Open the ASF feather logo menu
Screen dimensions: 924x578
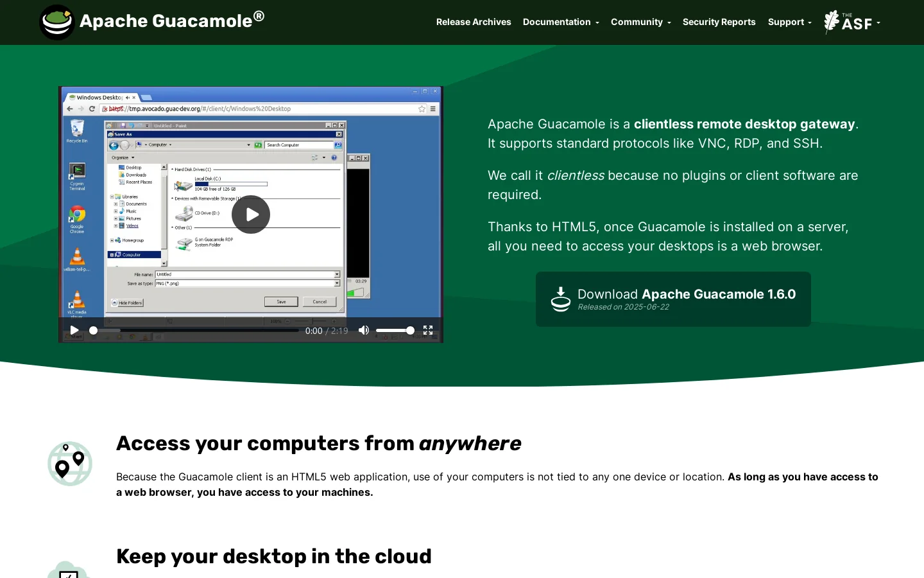pyautogui.click(x=851, y=22)
